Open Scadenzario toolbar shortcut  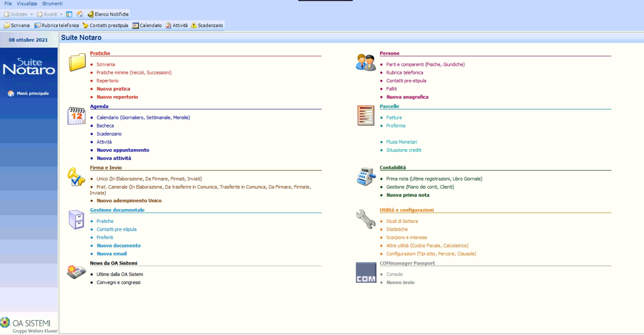207,25
